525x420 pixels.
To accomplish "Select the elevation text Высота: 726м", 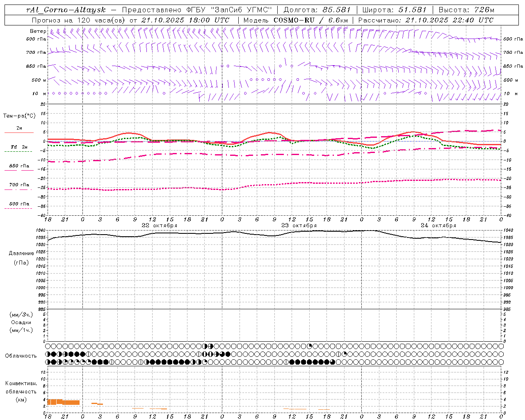I will tap(466, 10).
